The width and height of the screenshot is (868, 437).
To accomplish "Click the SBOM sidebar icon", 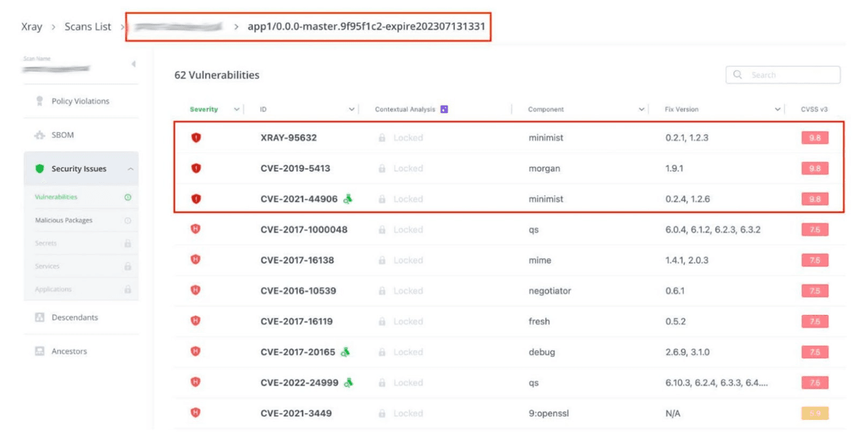I will [40, 136].
